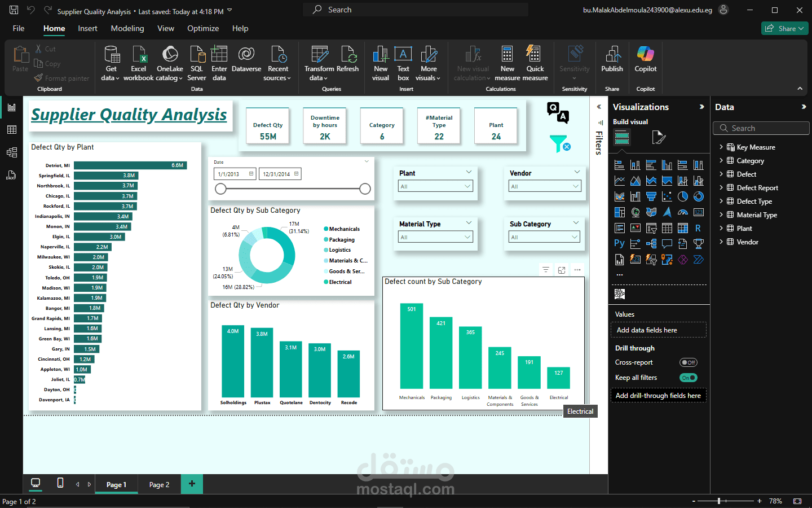Select the Donut chart visualization icon

(x=699, y=196)
